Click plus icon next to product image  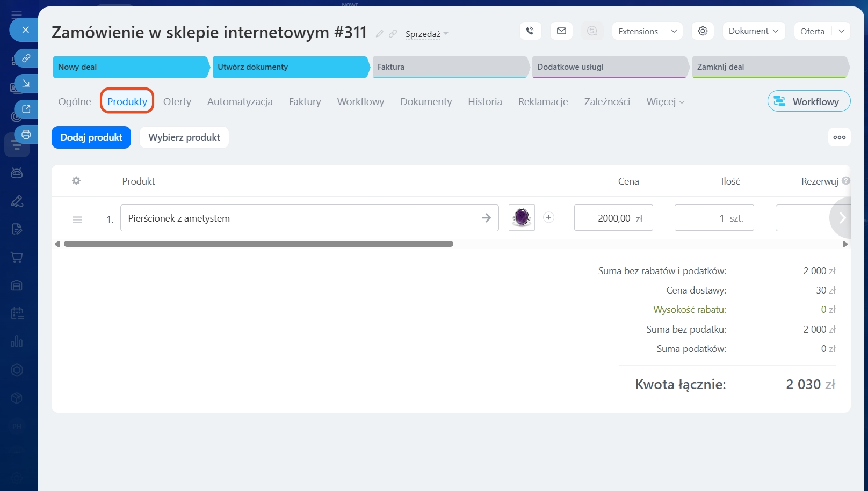pyautogui.click(x=548, y=217)
